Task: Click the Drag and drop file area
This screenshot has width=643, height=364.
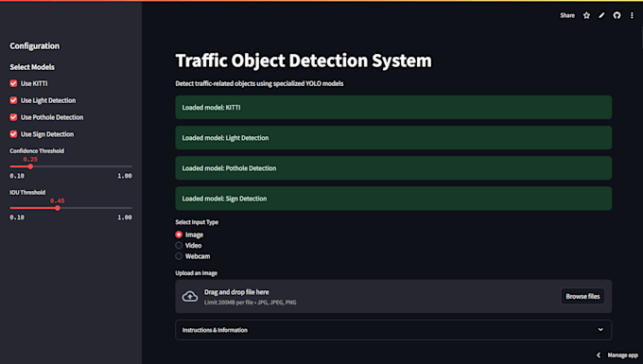Action: point(393,296)
